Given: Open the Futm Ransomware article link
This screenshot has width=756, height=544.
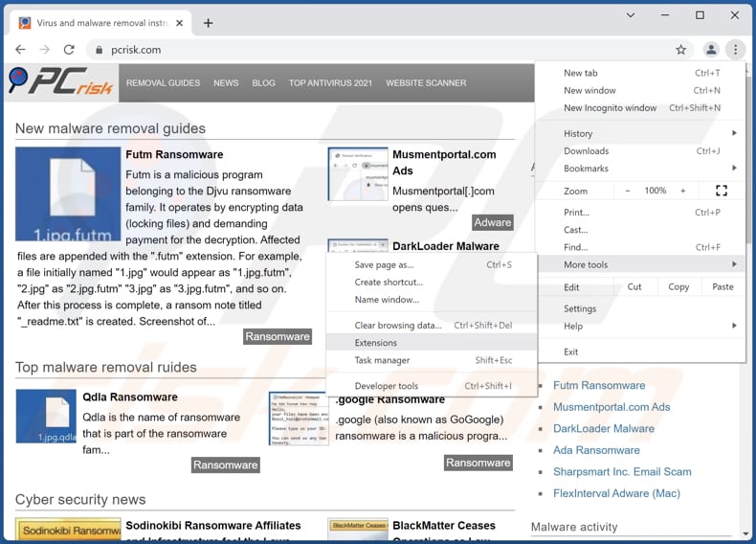Looking at the screenshot, I should (174, 154).
